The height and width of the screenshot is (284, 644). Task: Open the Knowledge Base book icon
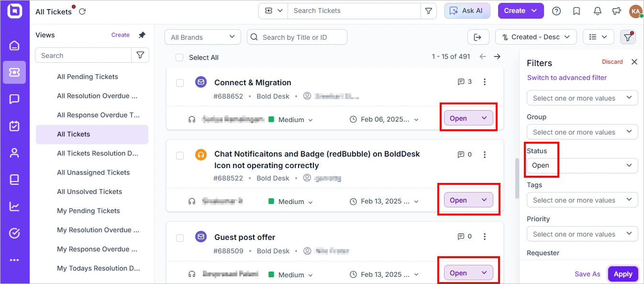click(14, 180)
